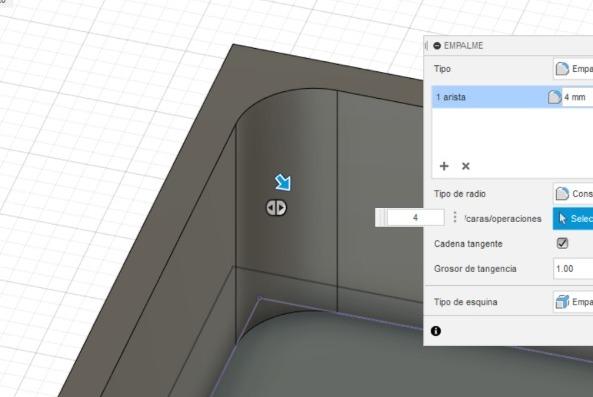Click the blue fillet radius arrow manipulator

coord(283,182)
